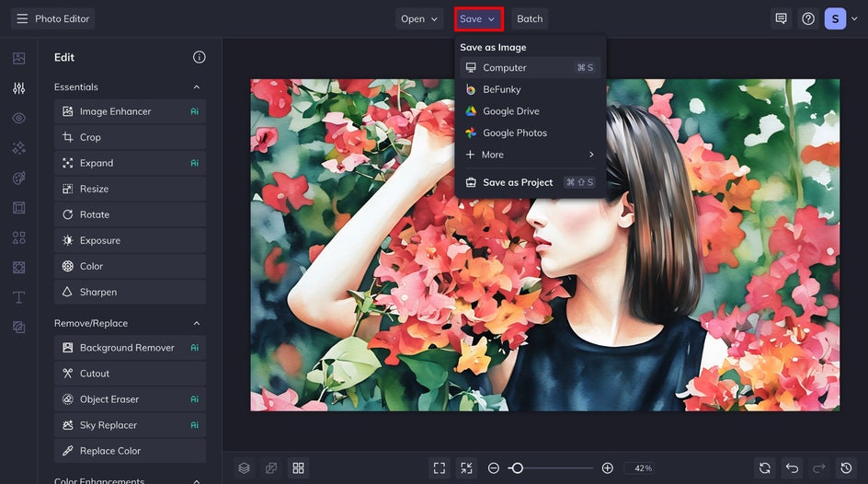
Task: Open the Color tool
Action: (130, 266)
